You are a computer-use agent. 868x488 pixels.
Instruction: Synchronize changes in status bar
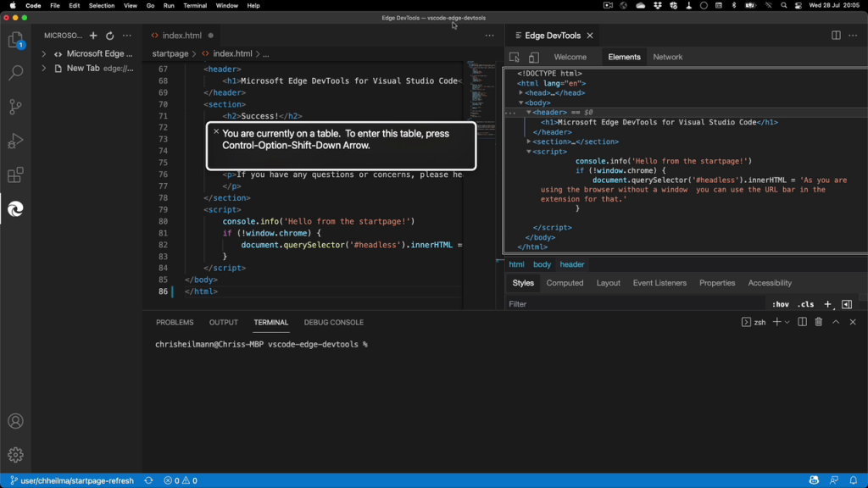[x=148, y=480]
